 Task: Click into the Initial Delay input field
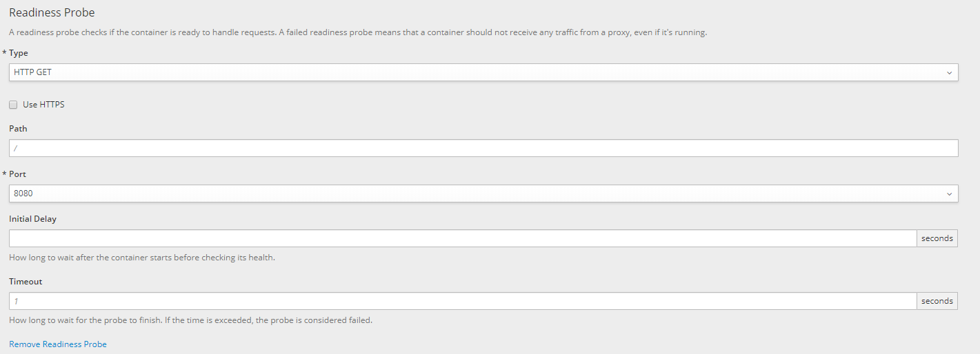462,238
